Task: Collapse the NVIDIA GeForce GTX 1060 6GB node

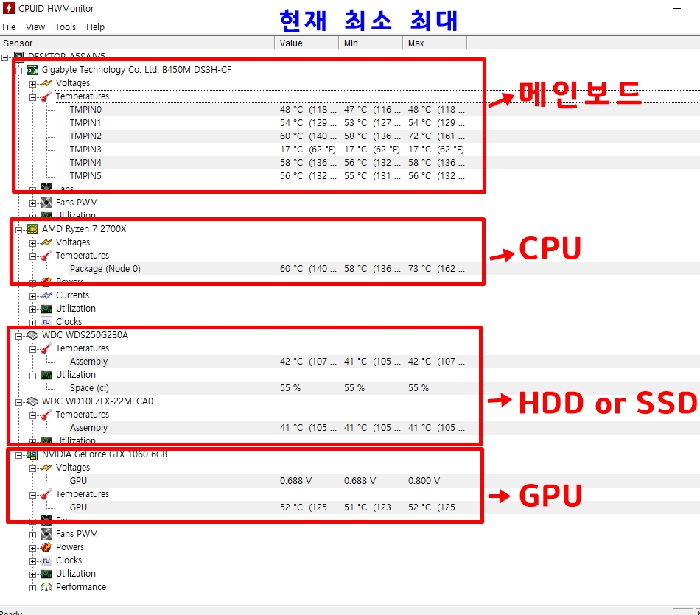Action: (x=18, y=456)
